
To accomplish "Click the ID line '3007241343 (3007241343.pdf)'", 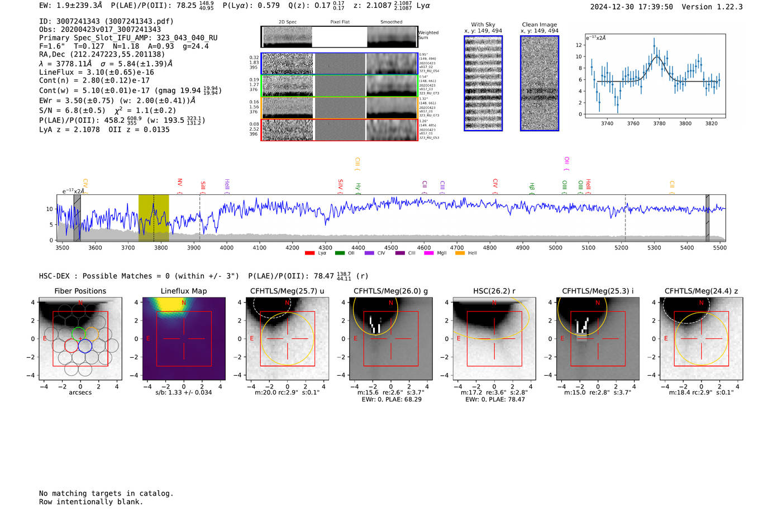I will (x=106, y=21).
